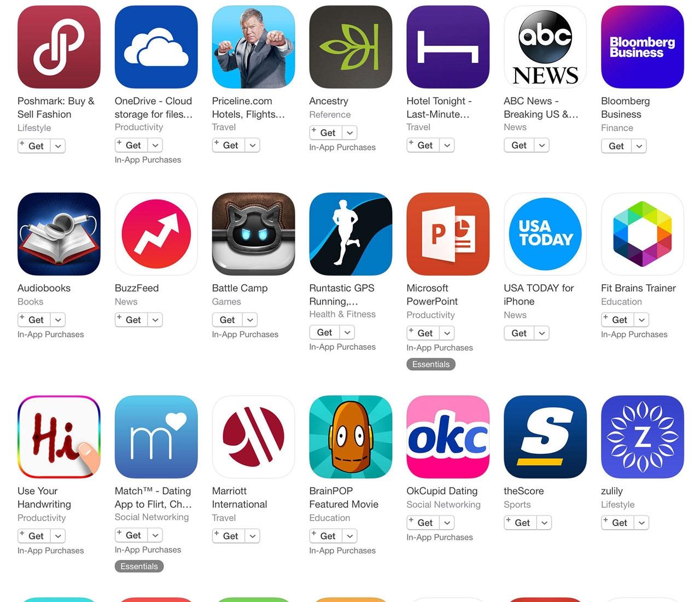
Task: Get the Marriott International app
Action: 229,536
